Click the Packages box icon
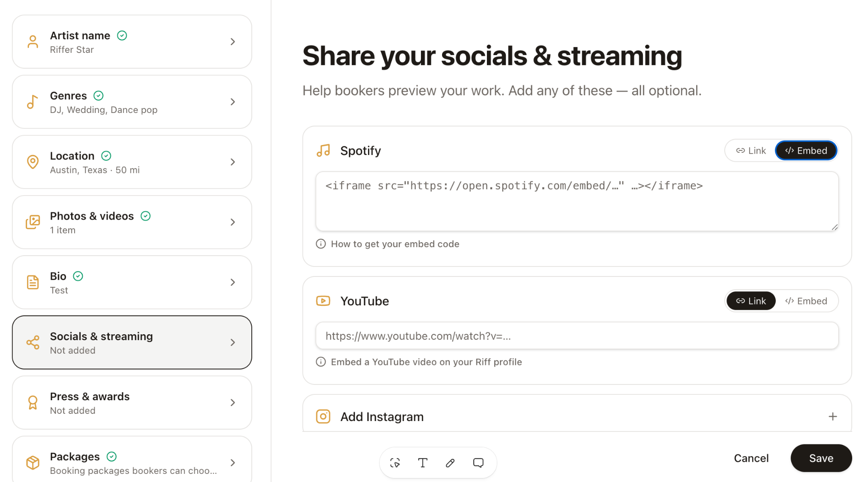This screenshot has height=482, width=868. pos(33,463)
